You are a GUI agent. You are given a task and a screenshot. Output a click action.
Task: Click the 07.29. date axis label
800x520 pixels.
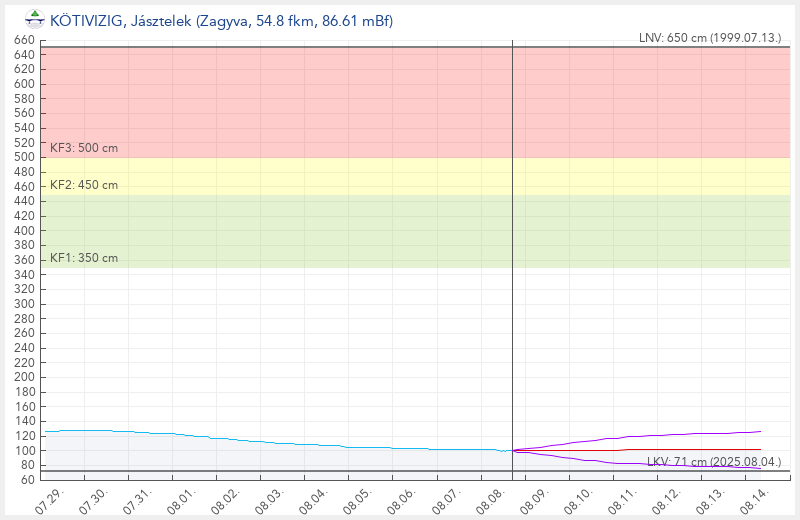(x=47, y=501)
